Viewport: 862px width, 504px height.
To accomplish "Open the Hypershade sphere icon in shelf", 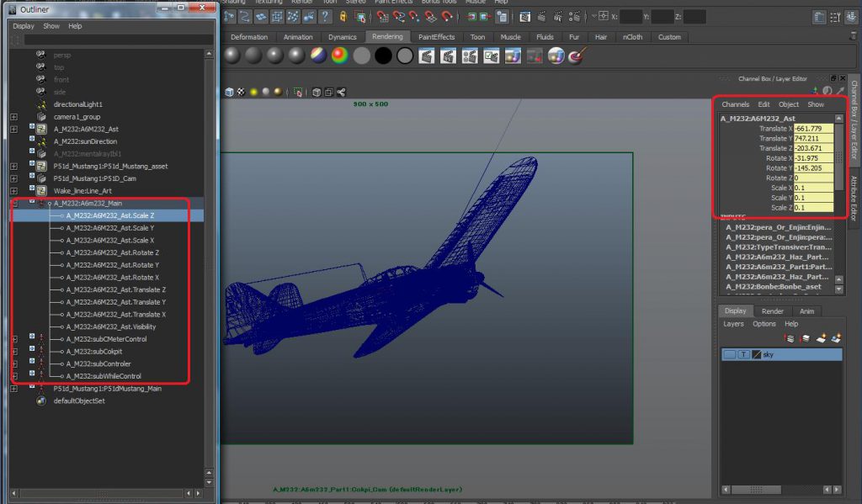I will click(556, 56).
